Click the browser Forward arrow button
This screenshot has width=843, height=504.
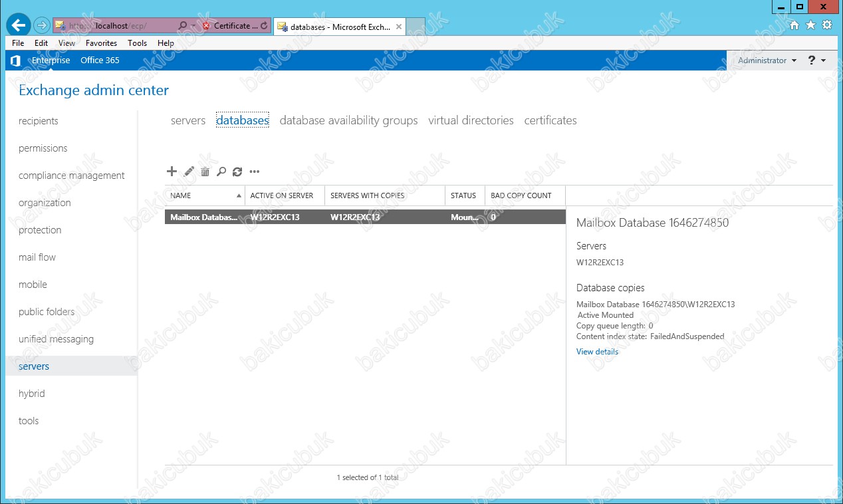click(41, 26)
